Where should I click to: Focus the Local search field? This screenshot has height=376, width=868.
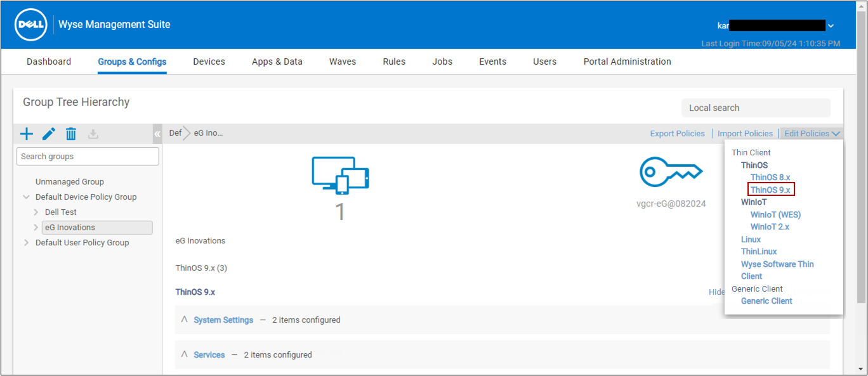tap(756, 108)
